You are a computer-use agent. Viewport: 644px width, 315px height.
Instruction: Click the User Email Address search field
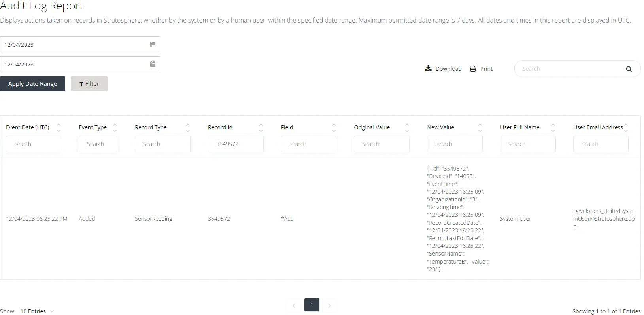point(601,144)
